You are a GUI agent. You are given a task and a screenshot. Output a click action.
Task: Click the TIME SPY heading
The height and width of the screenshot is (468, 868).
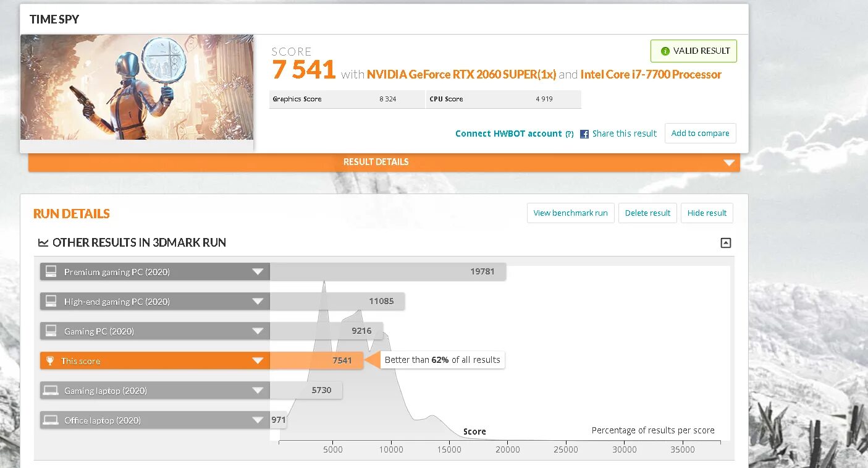click(x=54, y=19)
